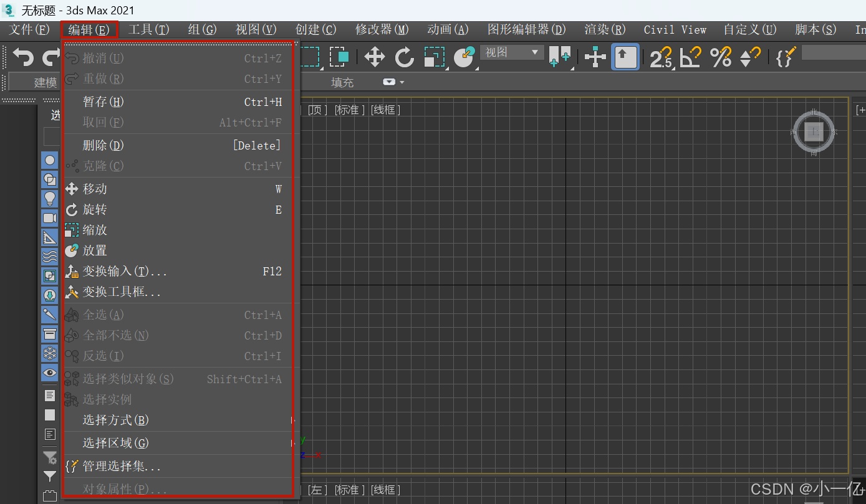This screenshot has width=866, height=504.
Task: Toggle Display Cameras filter icon
Action: click(50, 217)
